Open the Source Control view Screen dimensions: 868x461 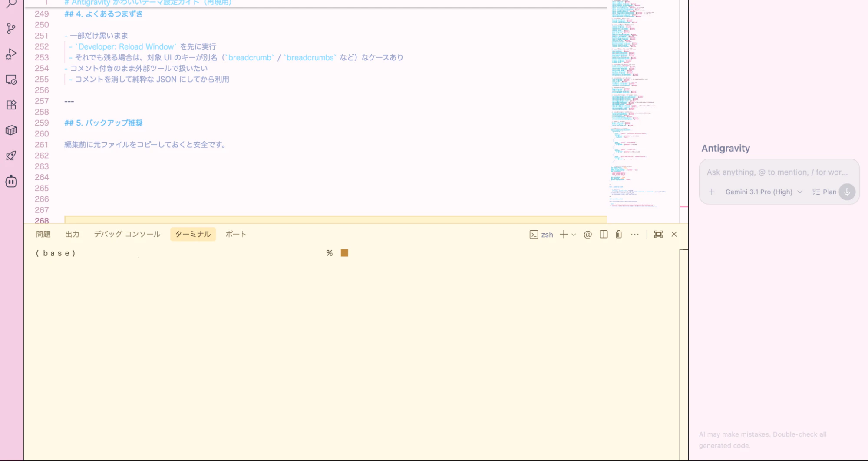(x=11, y=29)
